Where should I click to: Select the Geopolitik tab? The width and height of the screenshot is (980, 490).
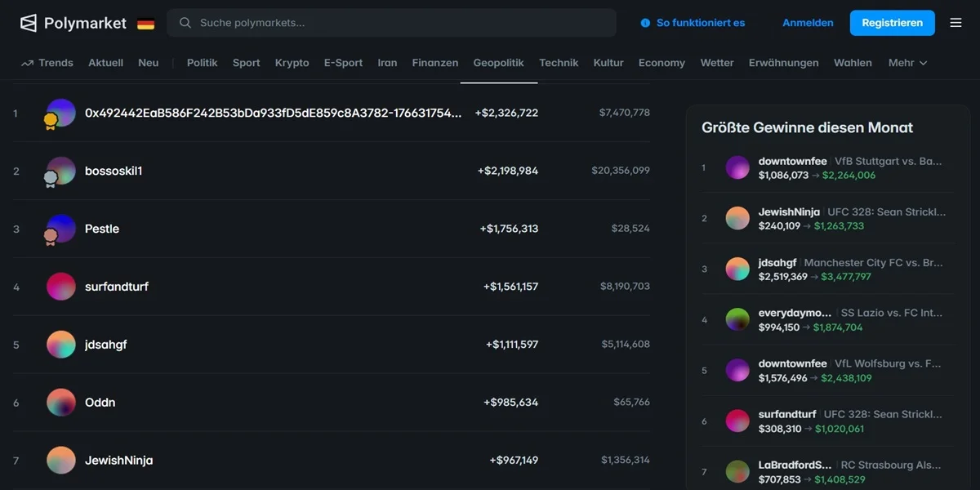499,63
